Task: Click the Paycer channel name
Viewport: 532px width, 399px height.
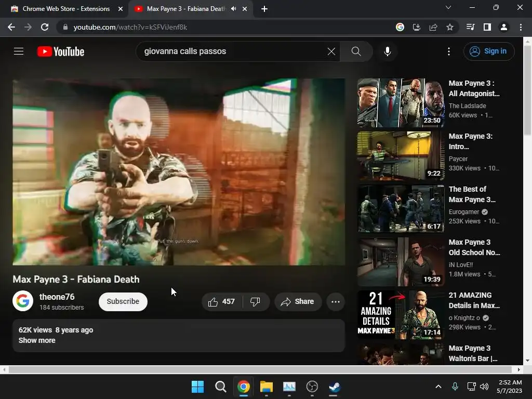Action: click(458, 159)
